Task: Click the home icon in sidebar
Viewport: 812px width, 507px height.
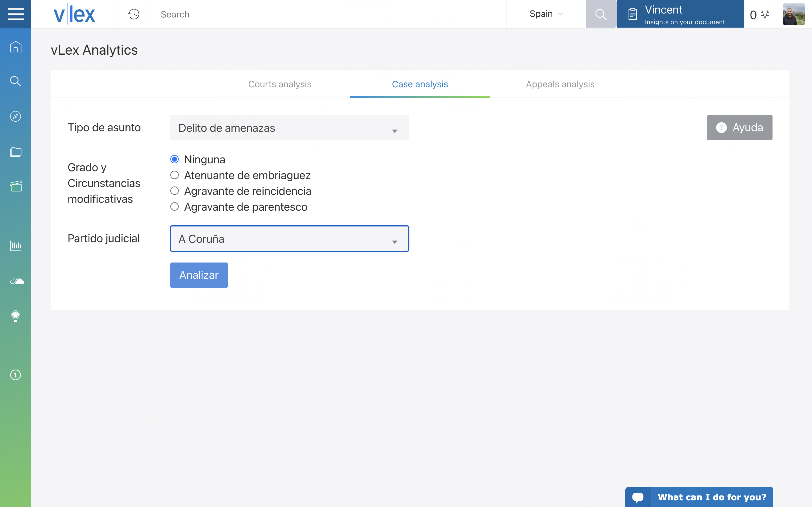Action: click(x=16, y=47)
